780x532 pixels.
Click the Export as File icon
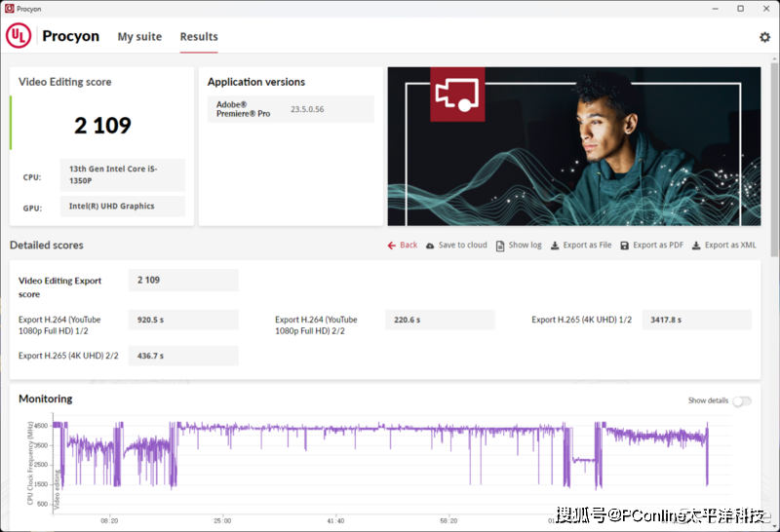pos(555,246)
